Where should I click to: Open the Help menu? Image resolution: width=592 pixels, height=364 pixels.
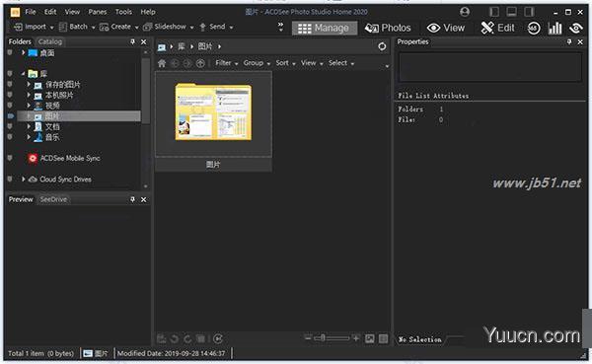click(148, 12)
